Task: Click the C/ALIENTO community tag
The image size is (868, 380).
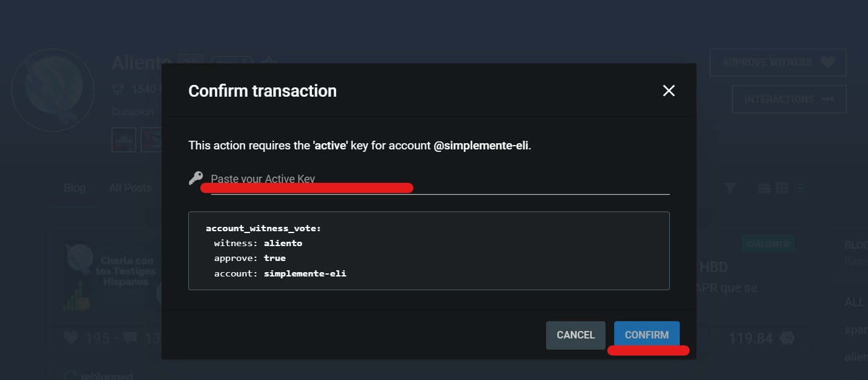Action: pyautogui.click(x=767, y=244)
